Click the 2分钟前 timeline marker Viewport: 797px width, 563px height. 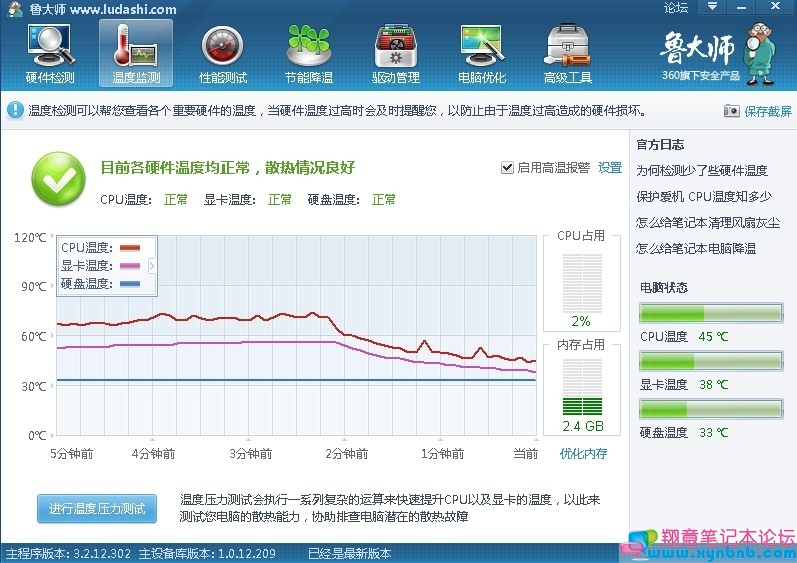tap(347, 453)
